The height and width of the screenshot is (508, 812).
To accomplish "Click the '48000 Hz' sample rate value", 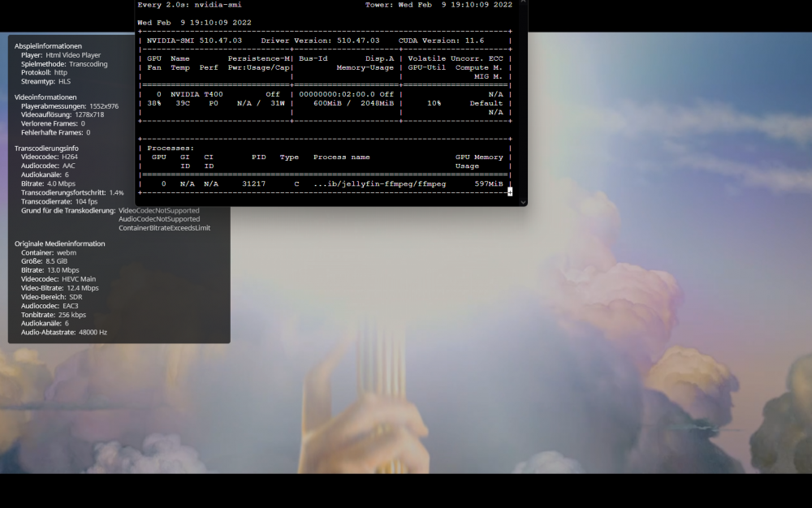I will [93, 332].
